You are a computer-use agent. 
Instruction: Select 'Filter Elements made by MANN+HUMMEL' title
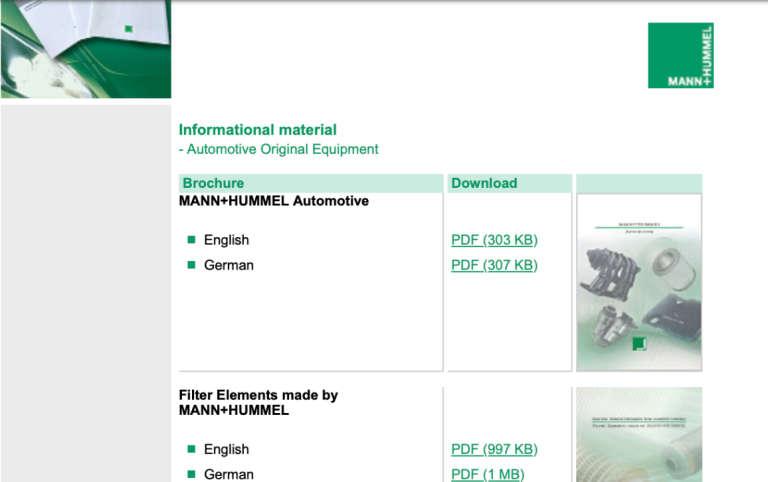coord(258,403)
